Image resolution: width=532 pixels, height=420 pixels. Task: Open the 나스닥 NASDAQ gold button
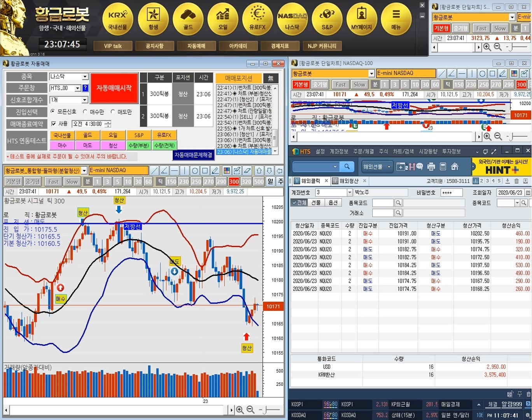[292, 19]
